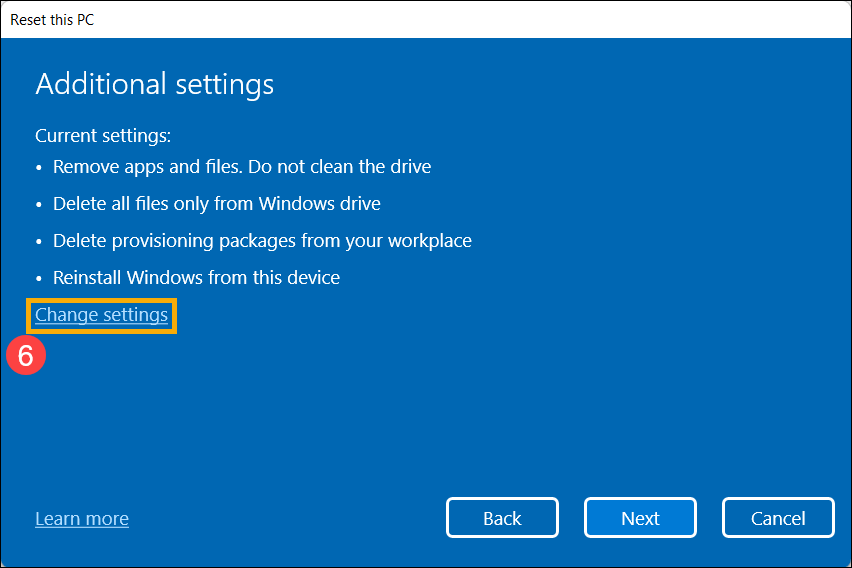Image resolution: width=852 pixels, height=568 pixels.
Task: Click bullet before Remove apps and files
Action: pos(40,167)
